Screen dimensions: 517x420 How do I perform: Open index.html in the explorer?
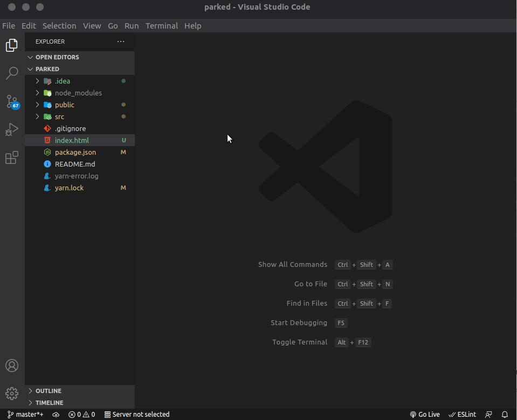(80, 140)
